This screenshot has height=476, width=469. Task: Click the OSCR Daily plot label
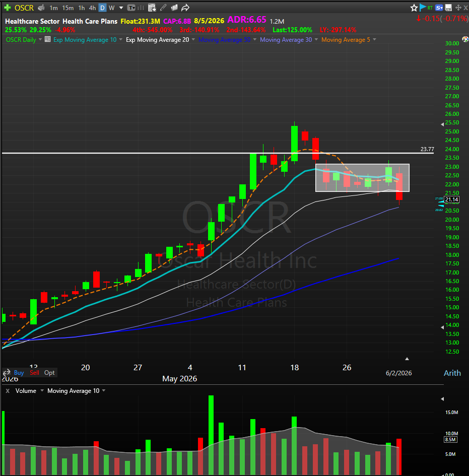[x=21, y=39]
